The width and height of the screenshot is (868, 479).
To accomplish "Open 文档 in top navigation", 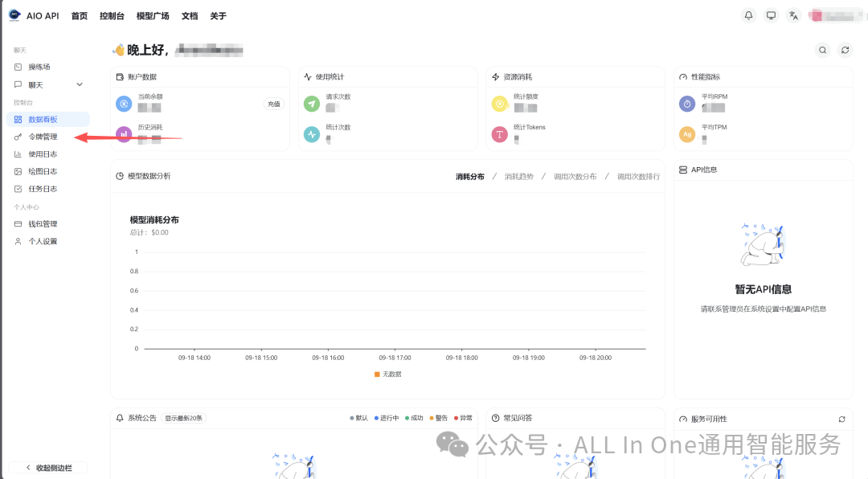I will [190, 16].
